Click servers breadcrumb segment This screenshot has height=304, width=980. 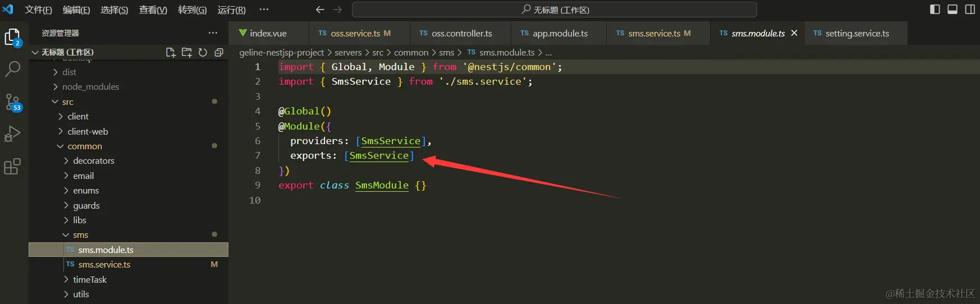pyautogui.click(x=348, y=52)
